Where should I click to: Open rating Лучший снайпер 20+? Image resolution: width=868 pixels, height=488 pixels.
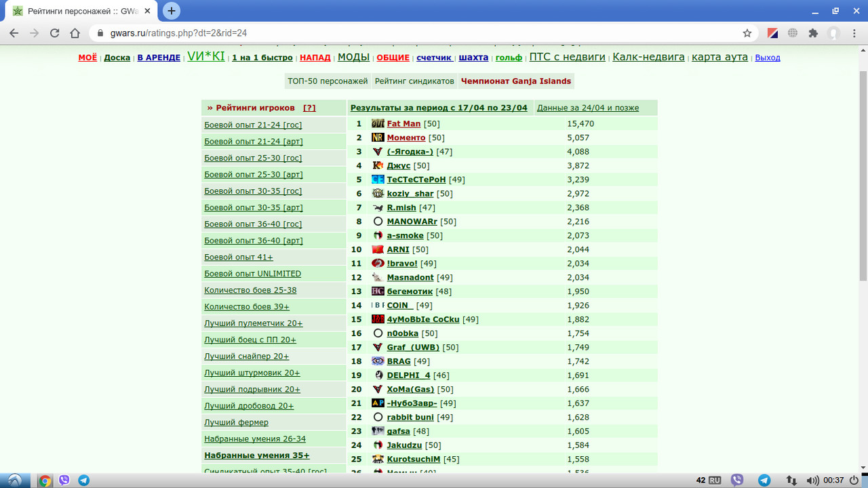(x=247, y=357)
